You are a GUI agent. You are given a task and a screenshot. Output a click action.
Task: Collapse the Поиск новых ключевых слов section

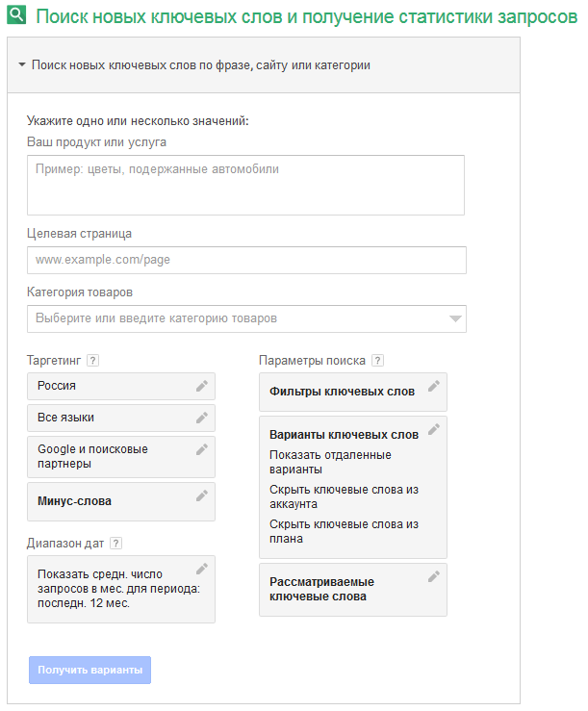click(22, 65)
